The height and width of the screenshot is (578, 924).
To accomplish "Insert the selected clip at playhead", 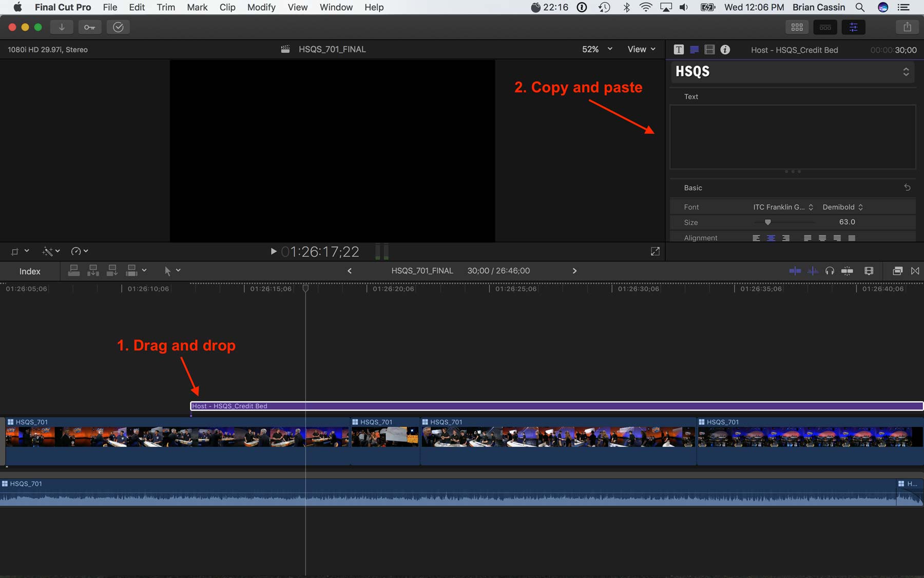I will point(93,270).
